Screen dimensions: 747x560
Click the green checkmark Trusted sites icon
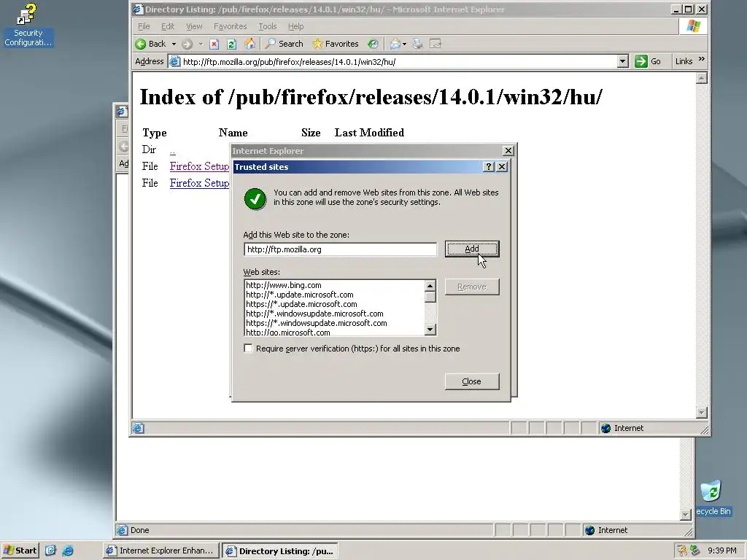tap(255, 198)
